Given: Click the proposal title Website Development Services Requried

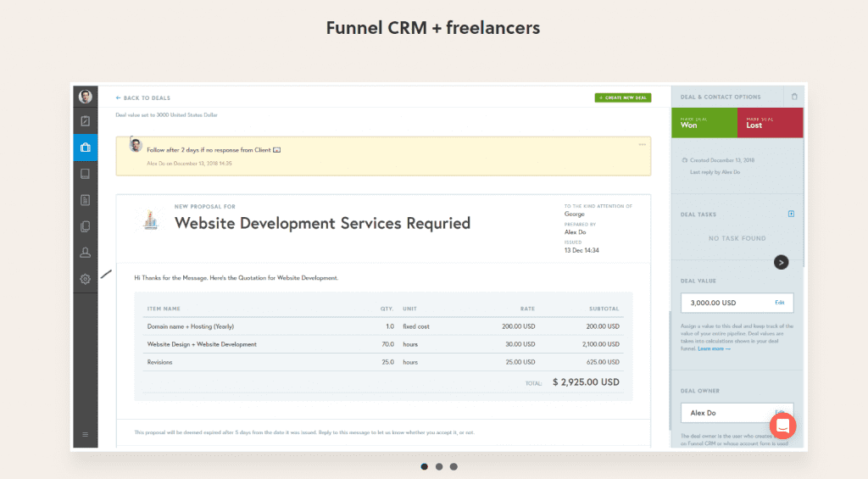Looking at the screenshot, I should tap(322, 224).
